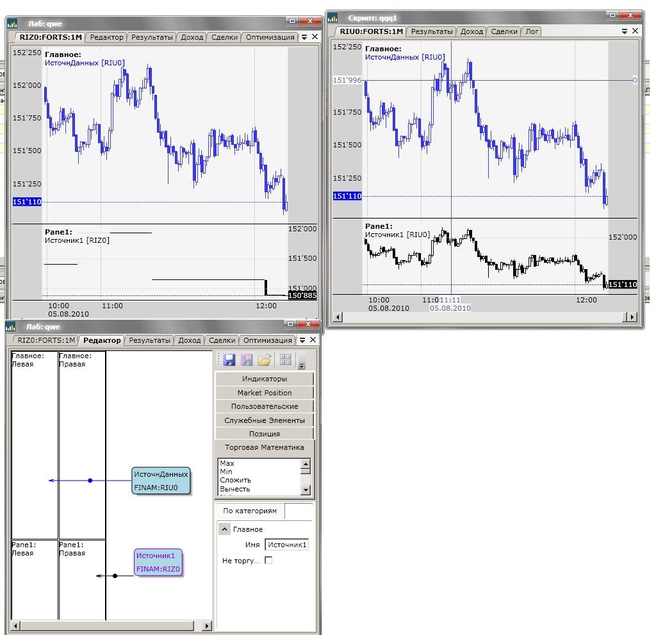Open tab list dropdown in top Лаб: qwe window

coord(304,37)
